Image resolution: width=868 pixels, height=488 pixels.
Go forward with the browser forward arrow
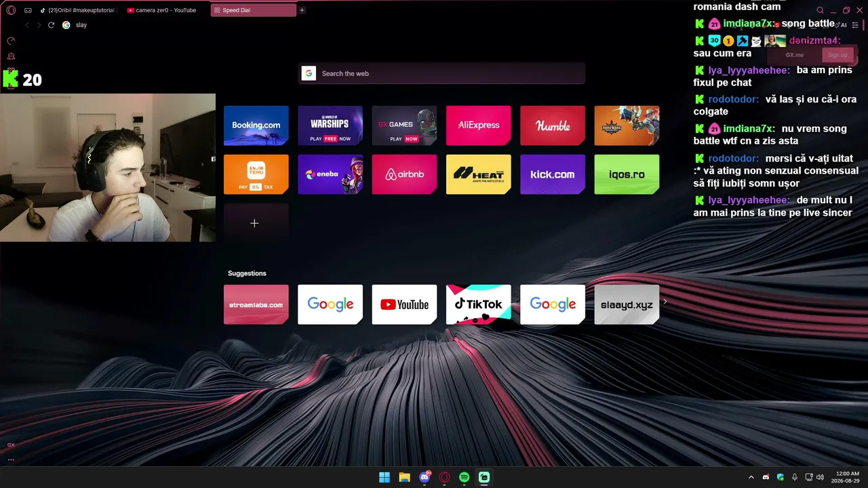pyautogui.click(x=39, y=25)
